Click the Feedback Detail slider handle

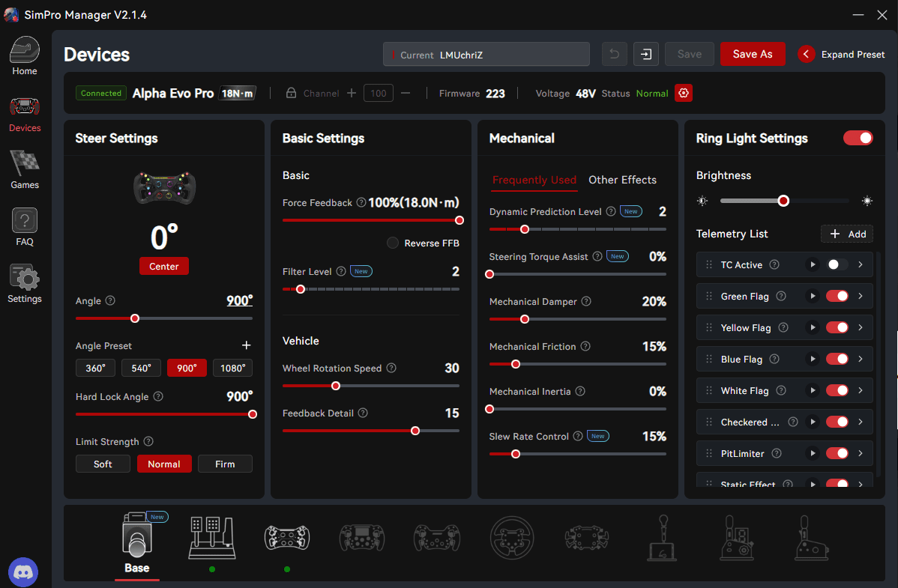click(415, 431)
